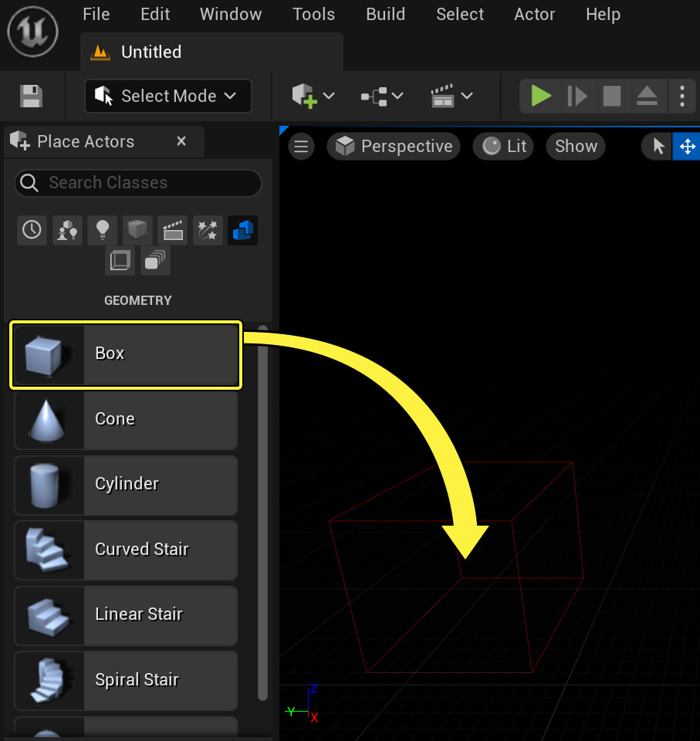The width and height of the screenshot is (700, 741).
Task: Open the Build menu
Action: pos(385,14)
